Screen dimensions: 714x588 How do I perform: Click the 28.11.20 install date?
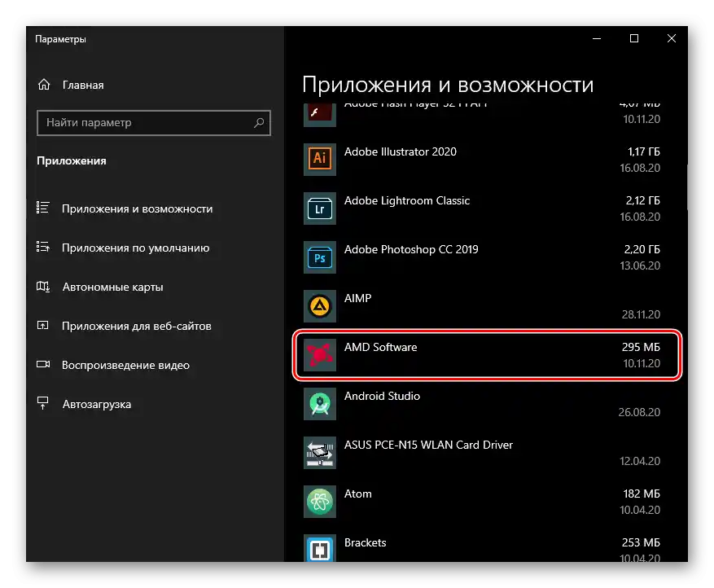click(x=641, y=314)
